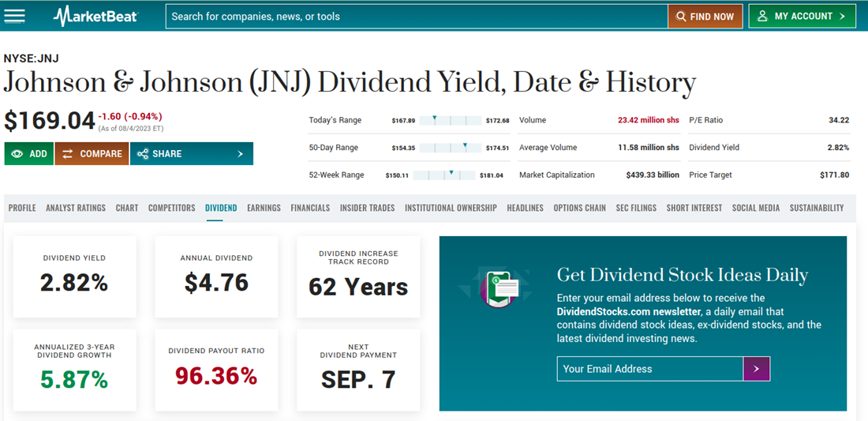Switch to Analyst Ratings tab

[x=76, y=208]
